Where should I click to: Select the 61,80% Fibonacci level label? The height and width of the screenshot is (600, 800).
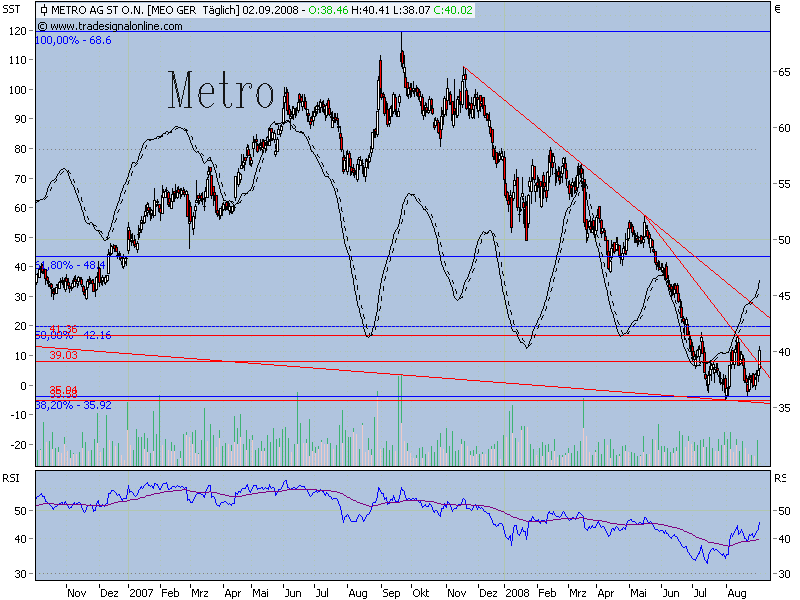[x=56, y=265]
